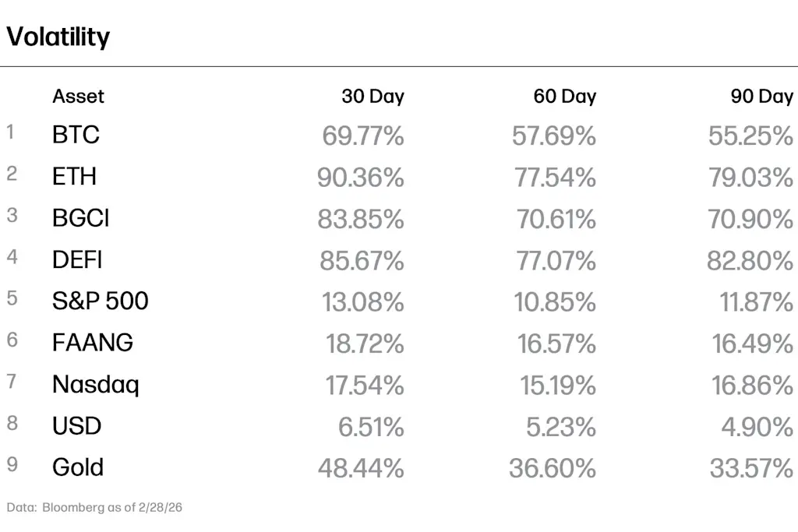Select the 60 Day column header
The height and width of the screenshot is (532, 798).
point(565,96)
